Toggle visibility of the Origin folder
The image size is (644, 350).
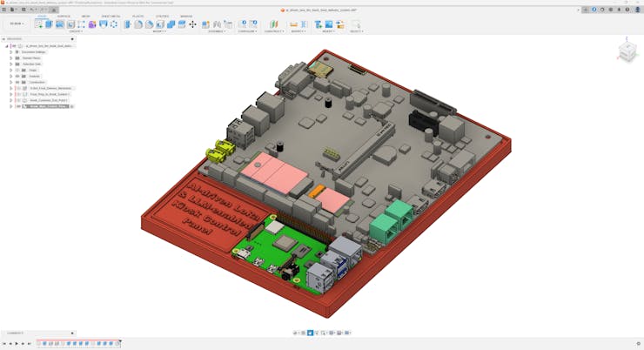17,70
